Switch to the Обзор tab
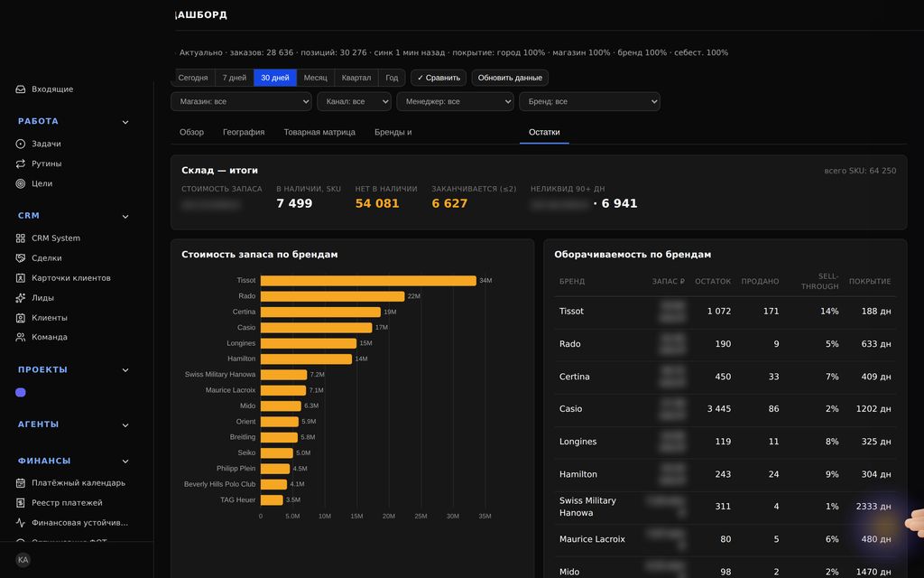Screen dimensions: 924x578 point(191,132)
